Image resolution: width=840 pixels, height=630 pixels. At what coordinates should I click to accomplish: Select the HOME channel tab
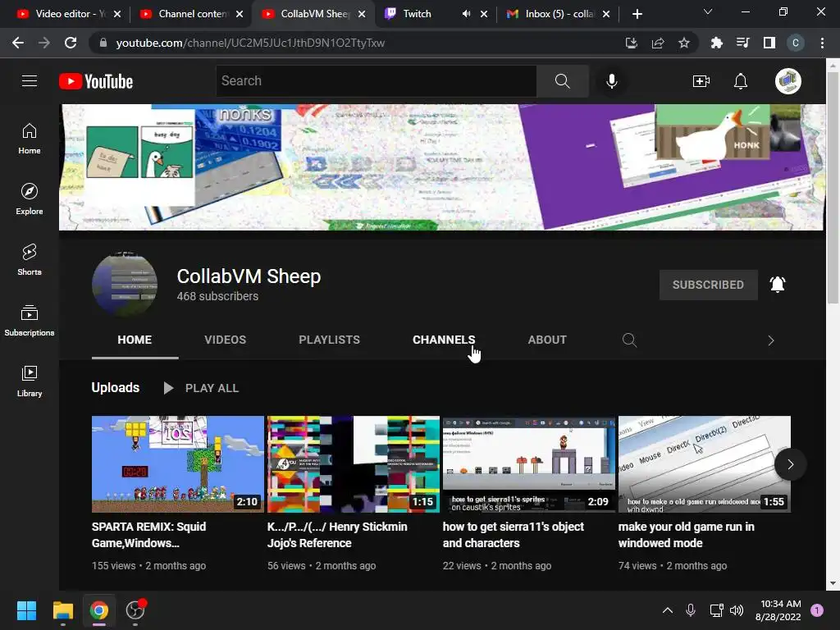coord(135,340)
